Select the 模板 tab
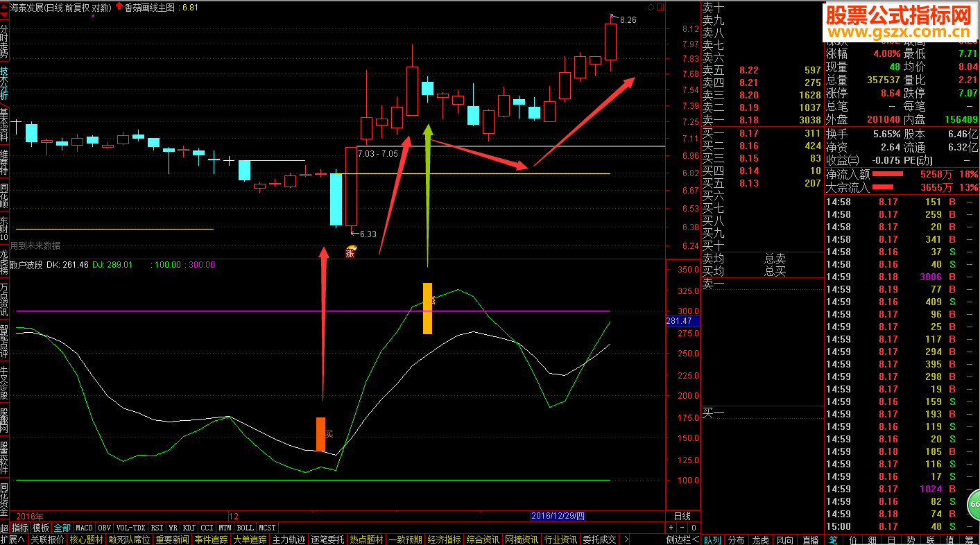The width and height of the screenshot is (980, 545). point(41,528)
